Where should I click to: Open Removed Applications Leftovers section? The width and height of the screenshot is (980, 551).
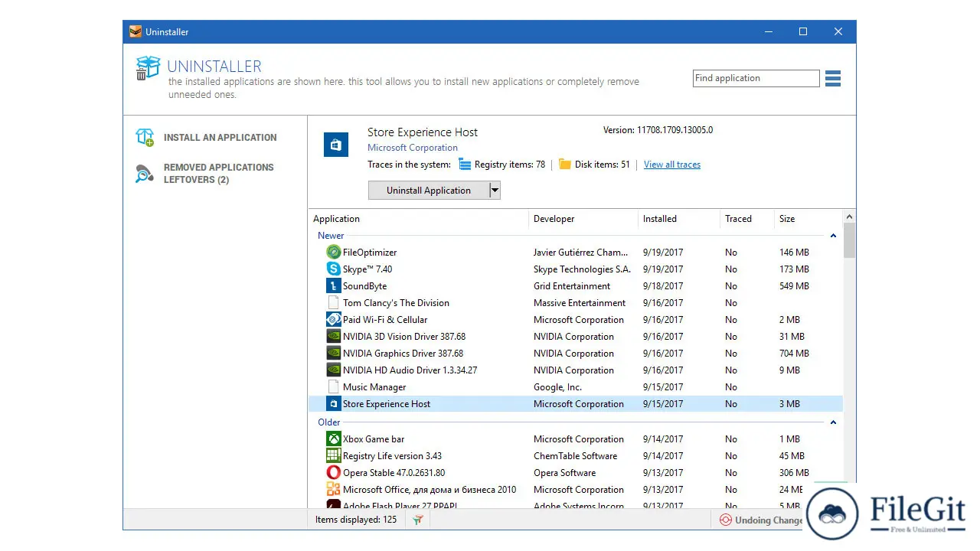[x=219, y=174]
